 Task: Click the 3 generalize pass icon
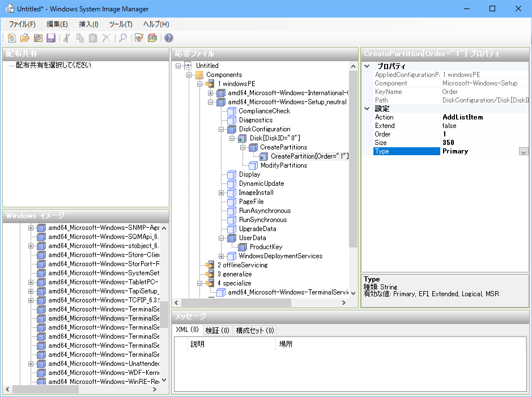[210, 274]
